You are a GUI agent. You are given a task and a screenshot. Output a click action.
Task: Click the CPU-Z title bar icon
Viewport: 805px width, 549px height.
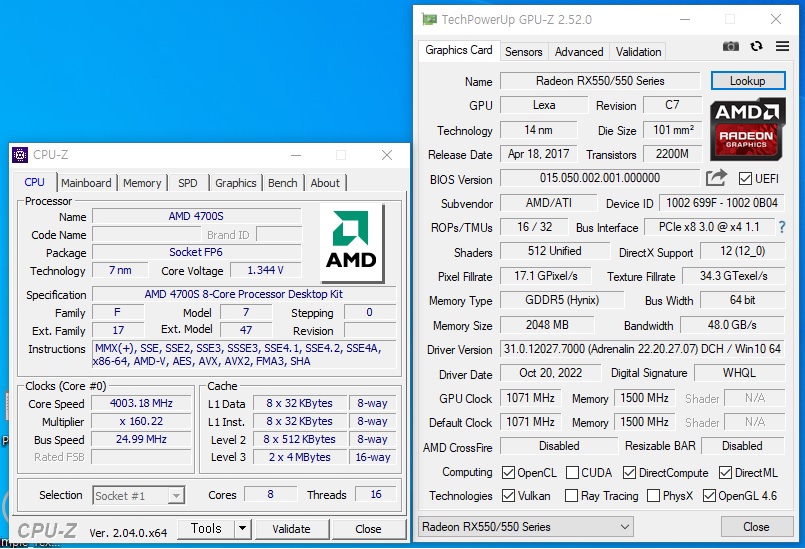[20, 155]
